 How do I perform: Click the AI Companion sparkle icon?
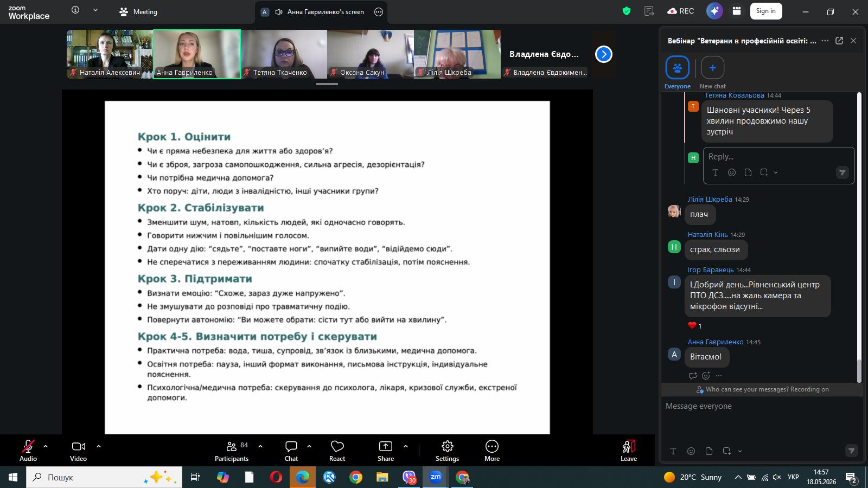click(714, 11)
